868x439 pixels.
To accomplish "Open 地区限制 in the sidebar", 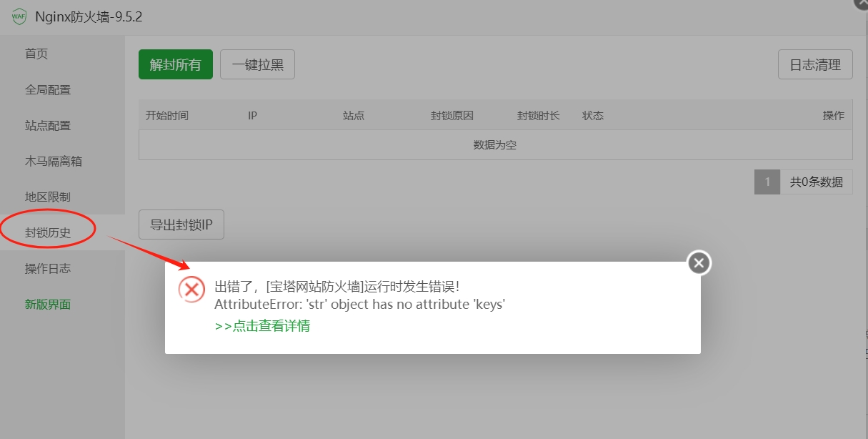I will pos(48,197).
